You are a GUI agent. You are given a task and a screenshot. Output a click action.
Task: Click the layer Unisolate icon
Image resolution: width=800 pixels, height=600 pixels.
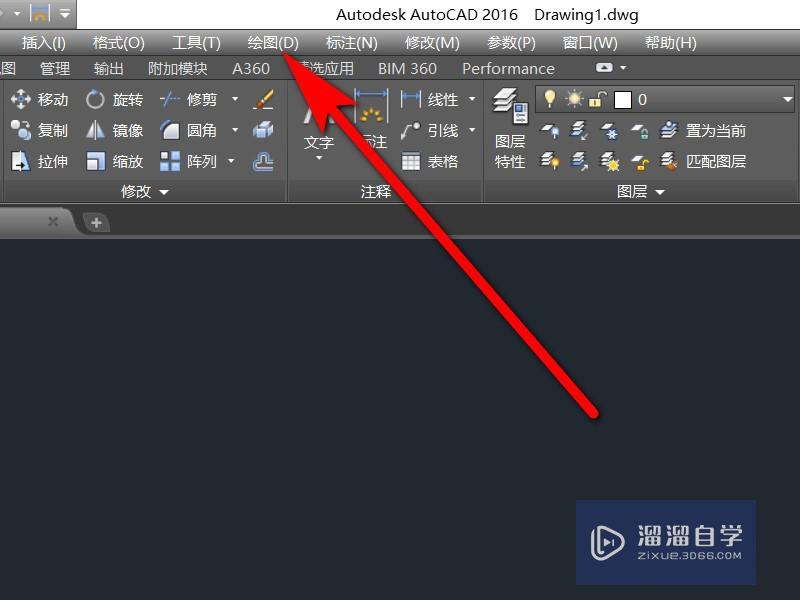tap(579, 162)
